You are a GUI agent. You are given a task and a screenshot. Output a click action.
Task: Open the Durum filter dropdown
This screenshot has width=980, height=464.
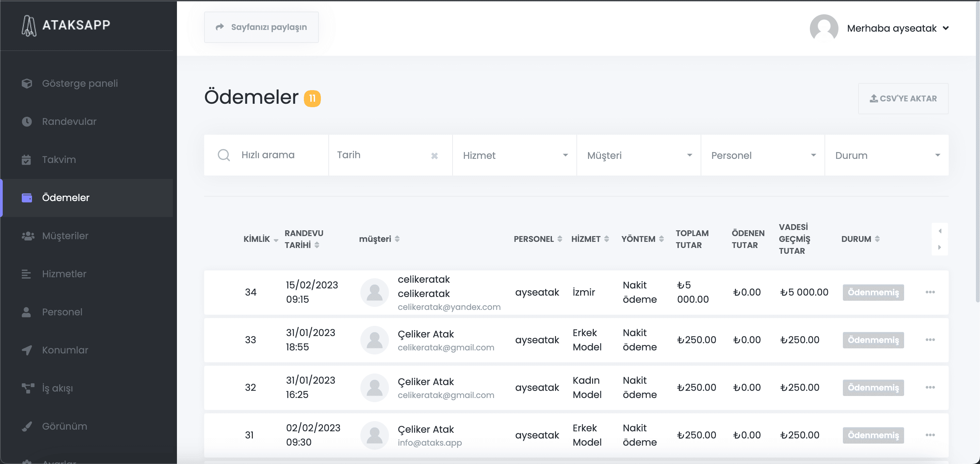[x=887, y=155]
